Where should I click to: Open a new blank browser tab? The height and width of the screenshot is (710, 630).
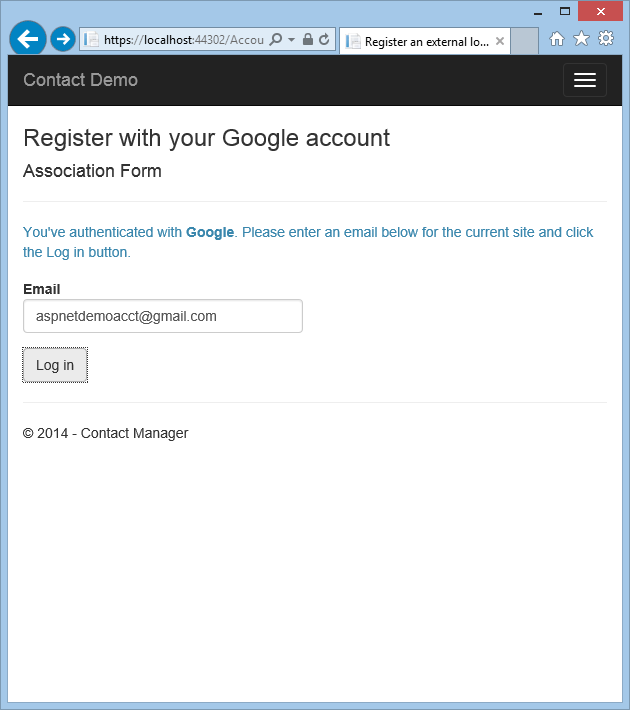pos(525,42)
